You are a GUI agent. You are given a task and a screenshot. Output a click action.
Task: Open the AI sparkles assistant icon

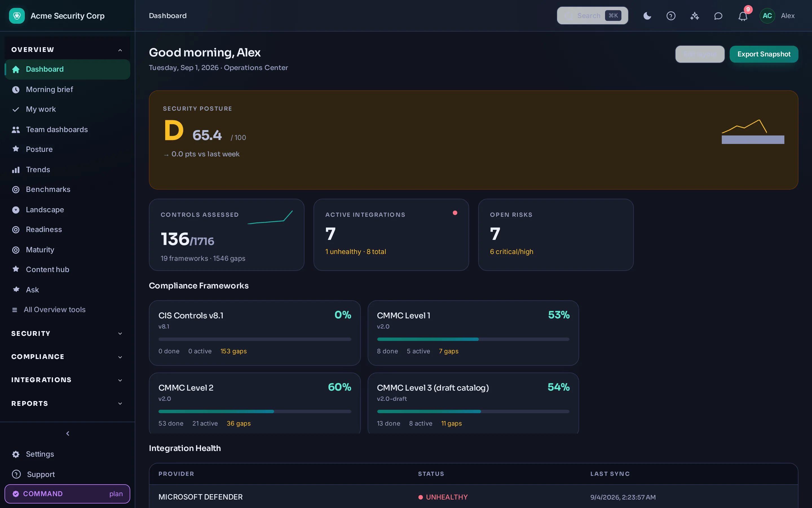pyautogui.click(x=694, y=16)
